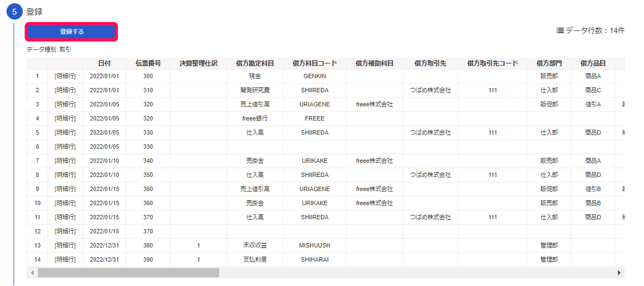
Task: Click voucher number 310 cell
Action: [148, 91]
